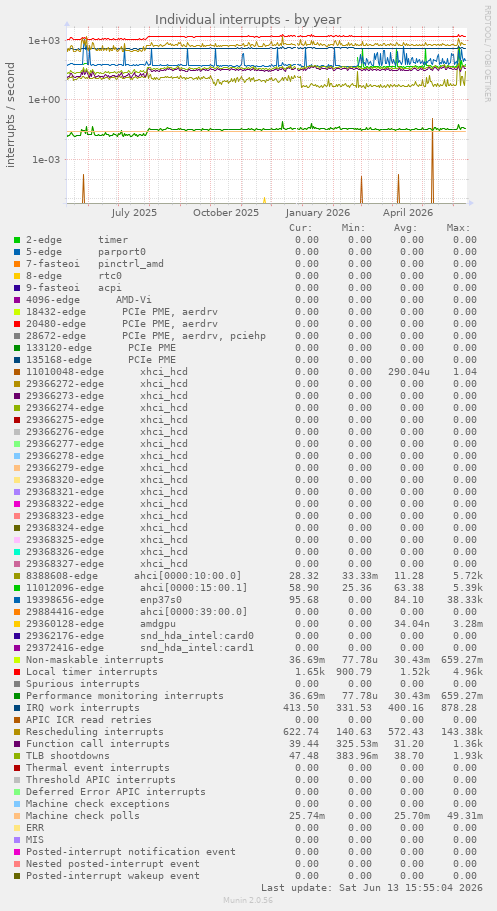Click the July 2025 x-axis label
This screenshot has width=497, height=911.
(134, 213)
